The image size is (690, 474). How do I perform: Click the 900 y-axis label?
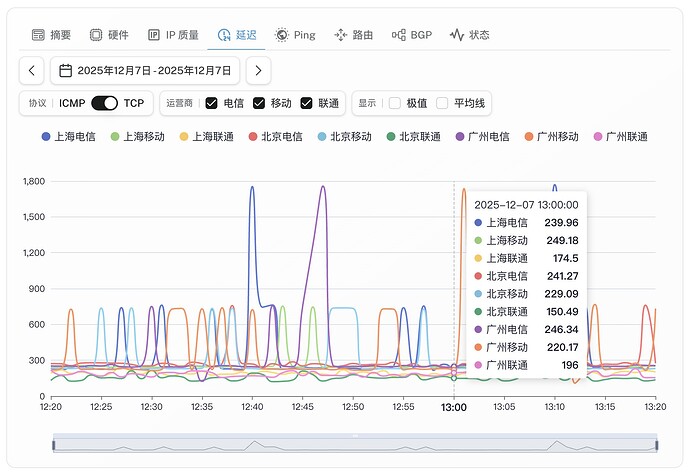[37, 289]
